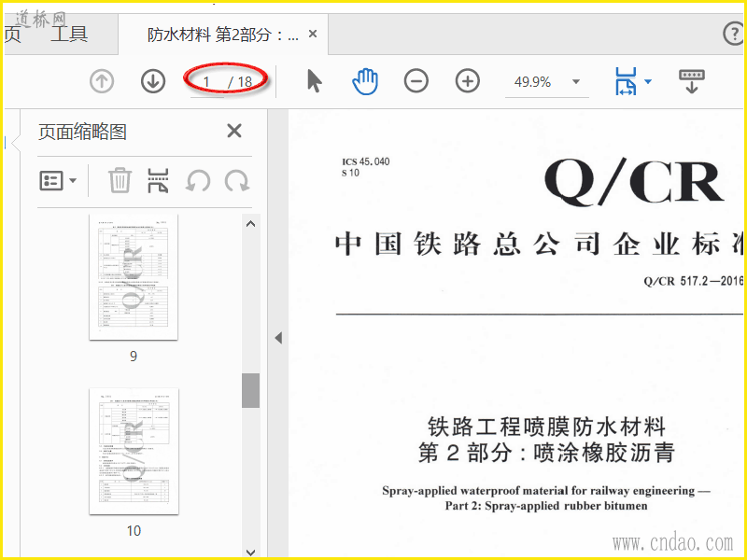Click the ICS 45.040 text

365,161
